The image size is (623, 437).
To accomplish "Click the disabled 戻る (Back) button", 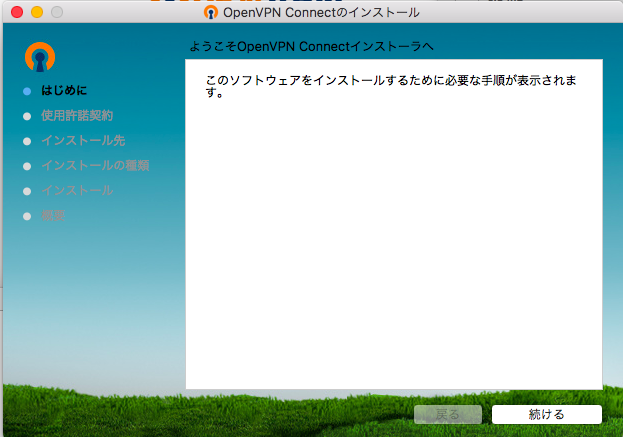I will click(x=448, y=414).
